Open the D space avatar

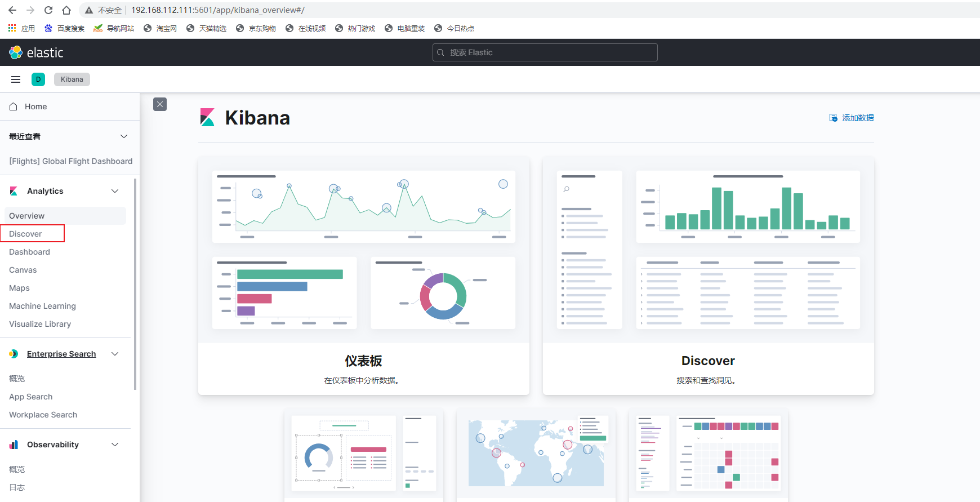pyautogui.click(x=38, y=79)
